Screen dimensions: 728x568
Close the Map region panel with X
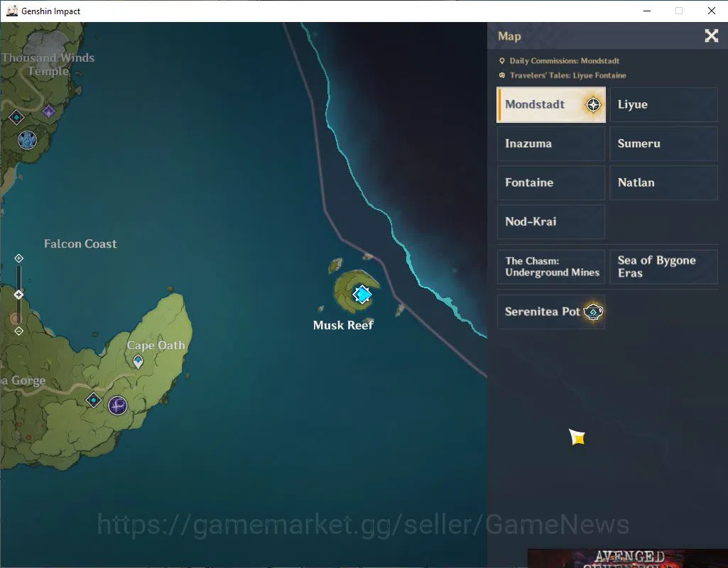tap(711, 35)
